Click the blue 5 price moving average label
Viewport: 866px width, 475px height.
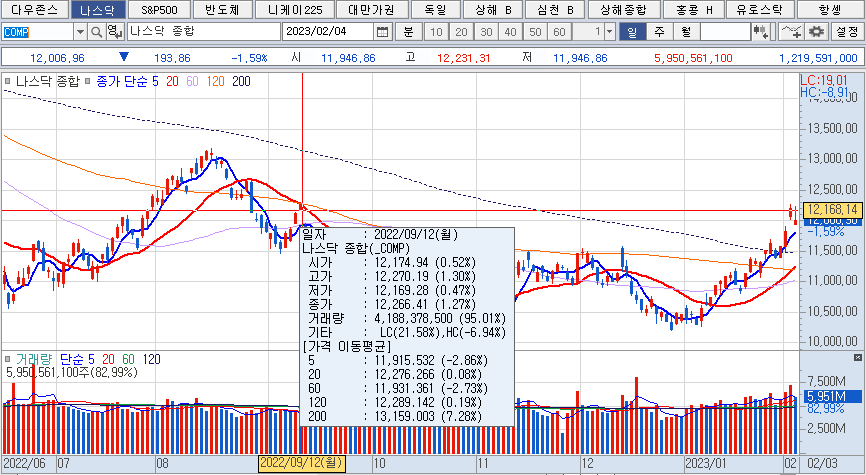pos(155,82)
